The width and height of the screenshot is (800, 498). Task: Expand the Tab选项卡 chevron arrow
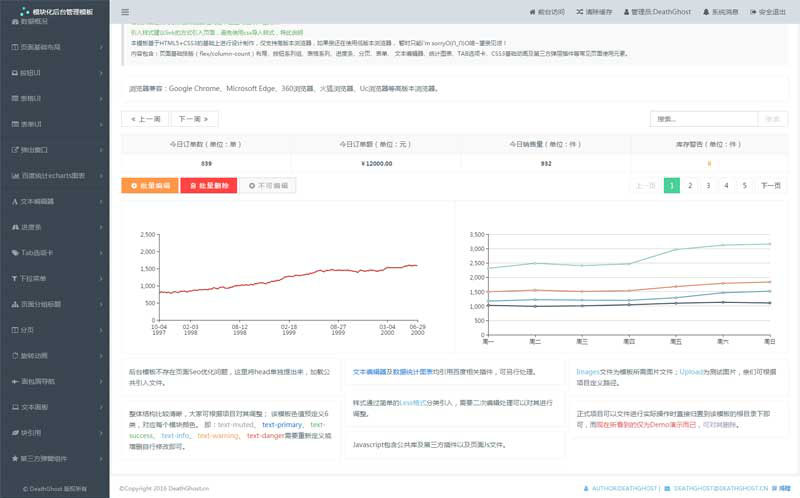pyautogui.click(x=101, y=253)
